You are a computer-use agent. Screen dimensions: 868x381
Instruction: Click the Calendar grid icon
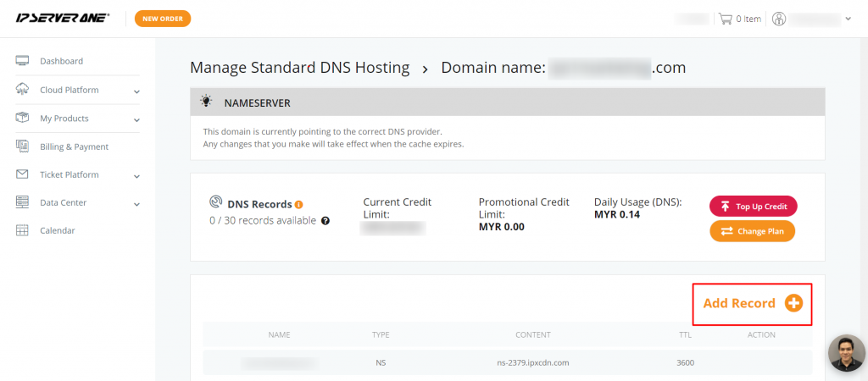coord(22,230)
